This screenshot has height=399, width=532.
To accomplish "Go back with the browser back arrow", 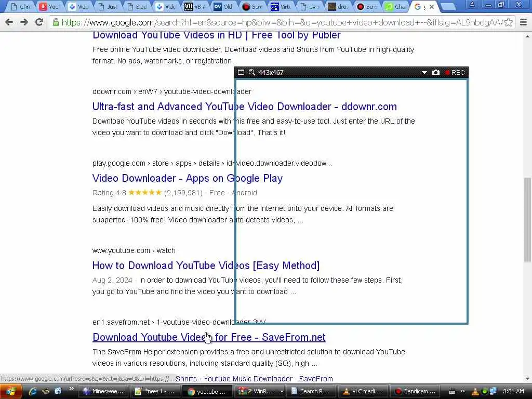I will (x=9, y=22).
